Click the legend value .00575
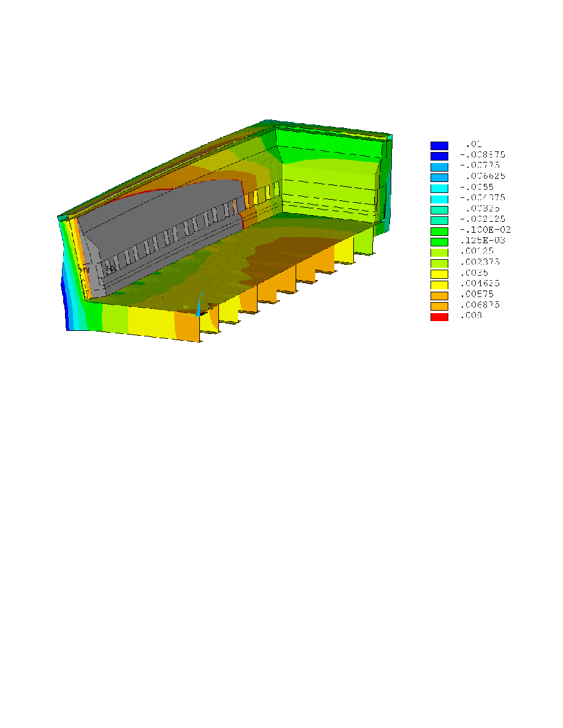 (477, 294)
